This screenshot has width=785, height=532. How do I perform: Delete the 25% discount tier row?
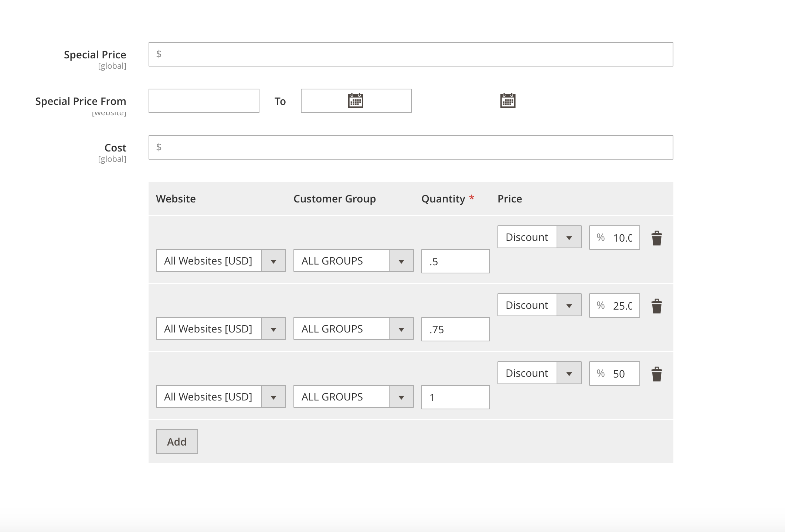point(656,306)
